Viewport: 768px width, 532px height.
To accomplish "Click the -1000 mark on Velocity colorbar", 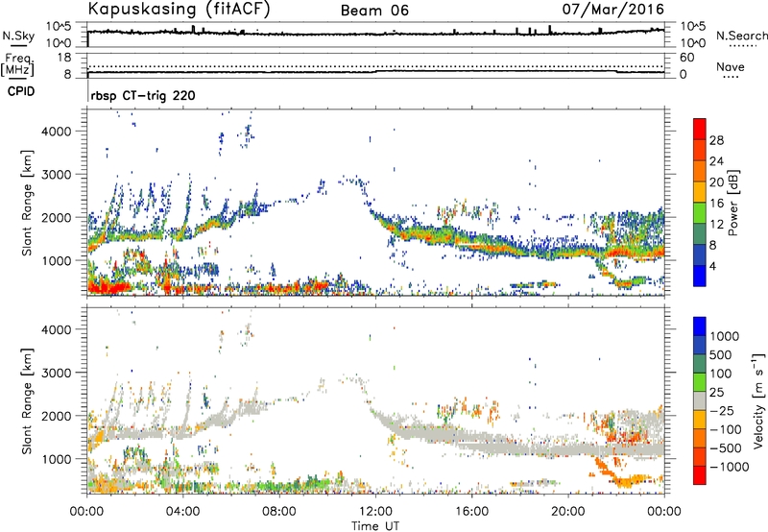I will coord(730,467).
